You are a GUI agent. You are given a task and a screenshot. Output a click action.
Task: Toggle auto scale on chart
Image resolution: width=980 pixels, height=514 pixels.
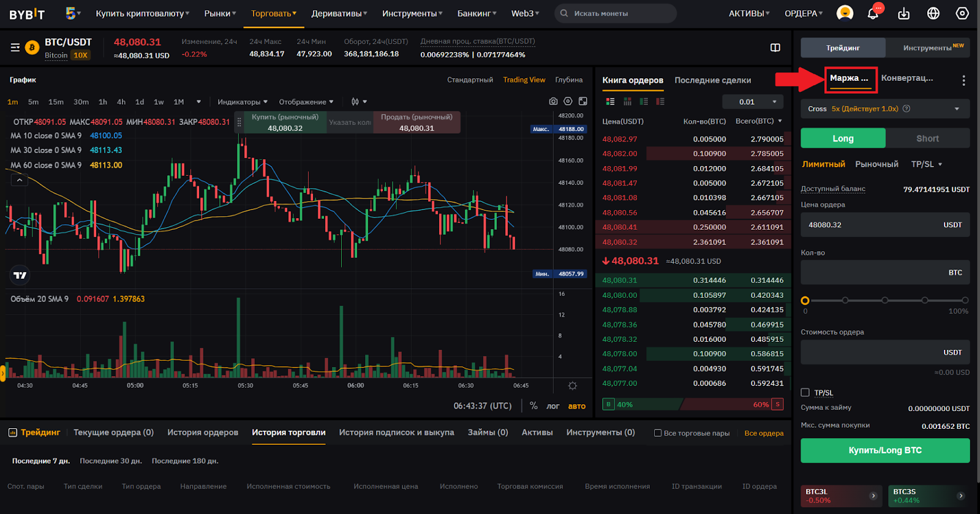click(x=576, y=406)
